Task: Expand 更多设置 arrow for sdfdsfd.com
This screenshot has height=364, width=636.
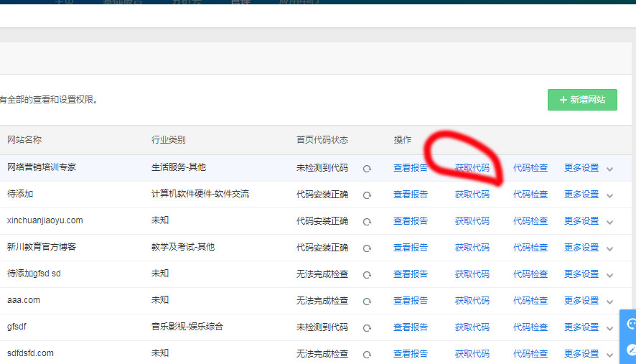Action: pos(609,355)
